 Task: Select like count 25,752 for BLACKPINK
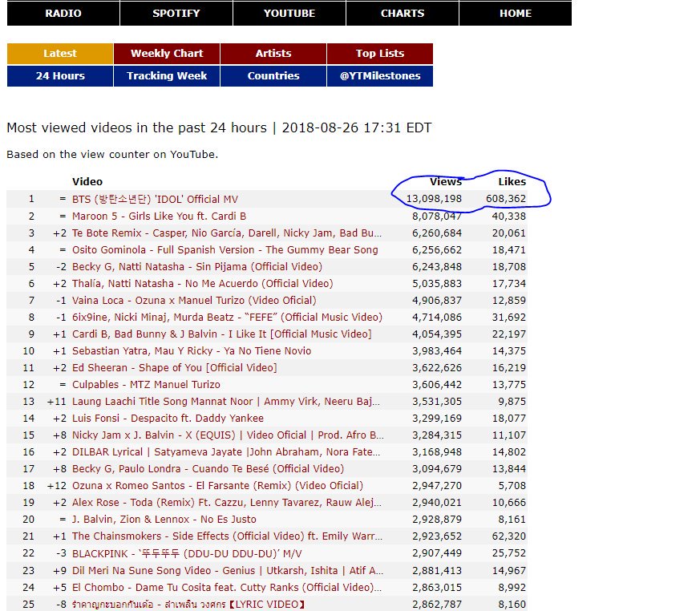[x=509, y=553]
